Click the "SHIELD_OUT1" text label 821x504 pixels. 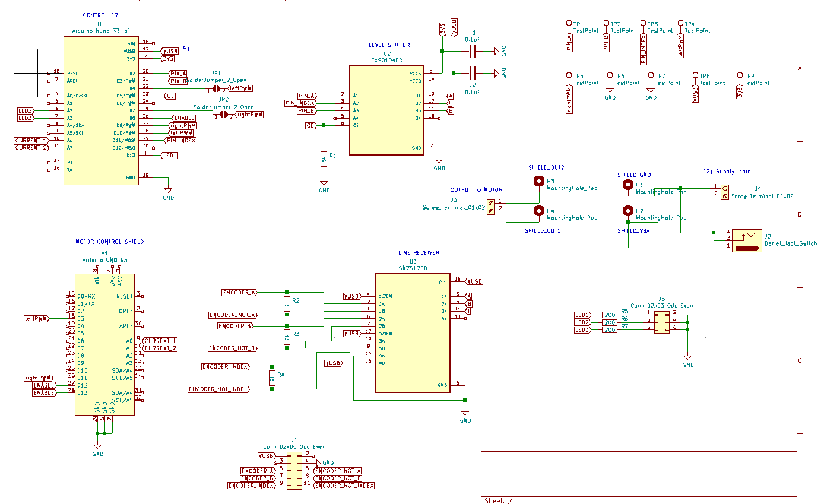(543, 230)
